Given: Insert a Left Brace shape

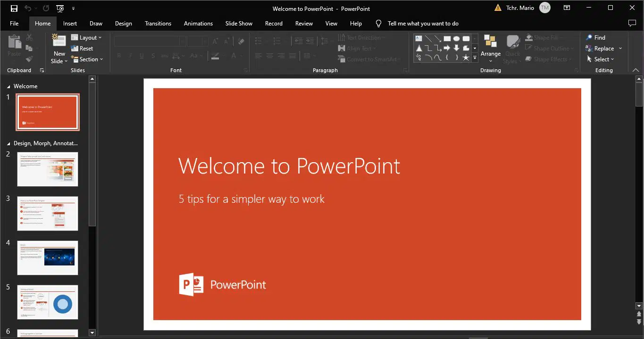Looking at the screenshot, I should tap(447, 58).
